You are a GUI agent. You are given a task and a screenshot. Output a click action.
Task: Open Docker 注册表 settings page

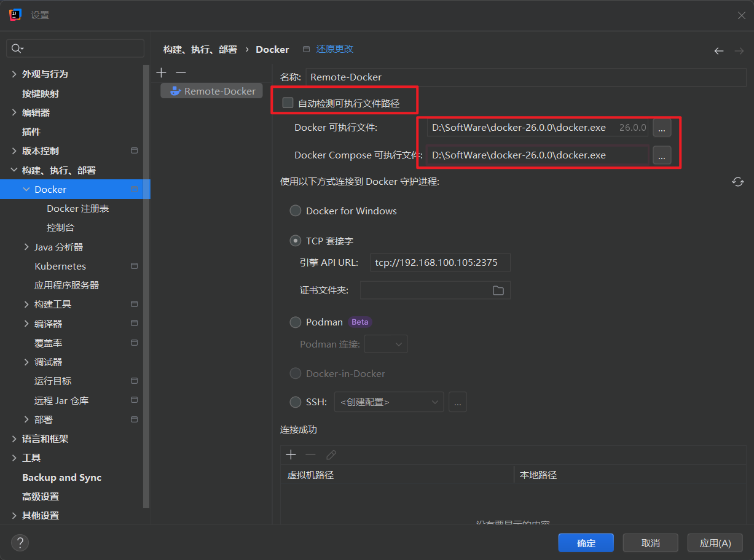78,208
